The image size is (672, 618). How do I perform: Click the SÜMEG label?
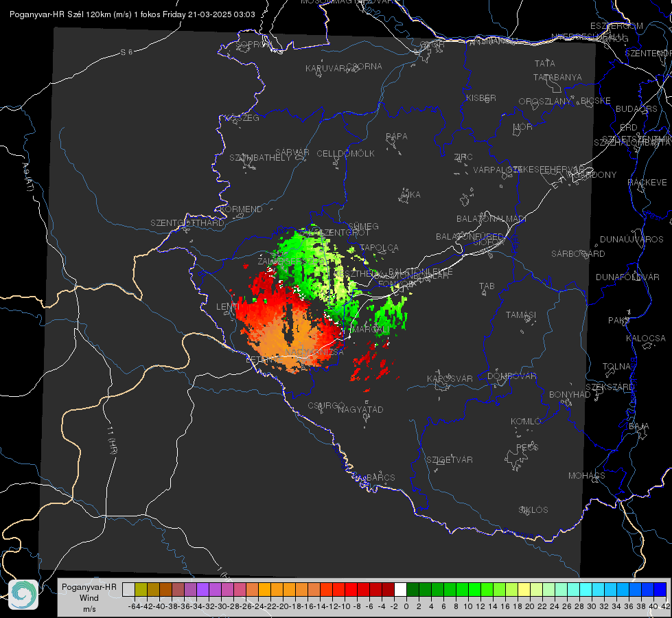pos(363,226)
